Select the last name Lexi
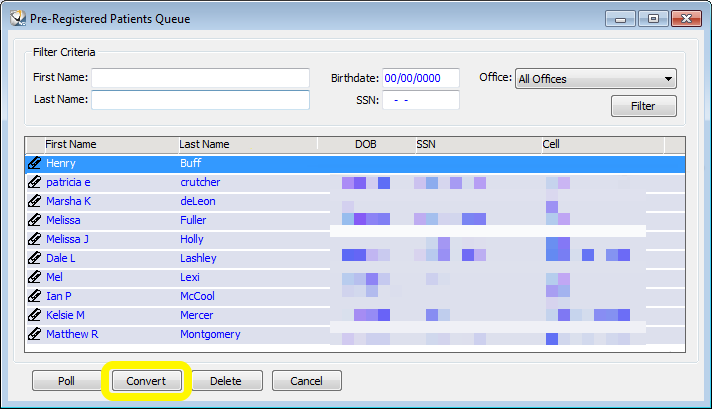 point(190,277)
